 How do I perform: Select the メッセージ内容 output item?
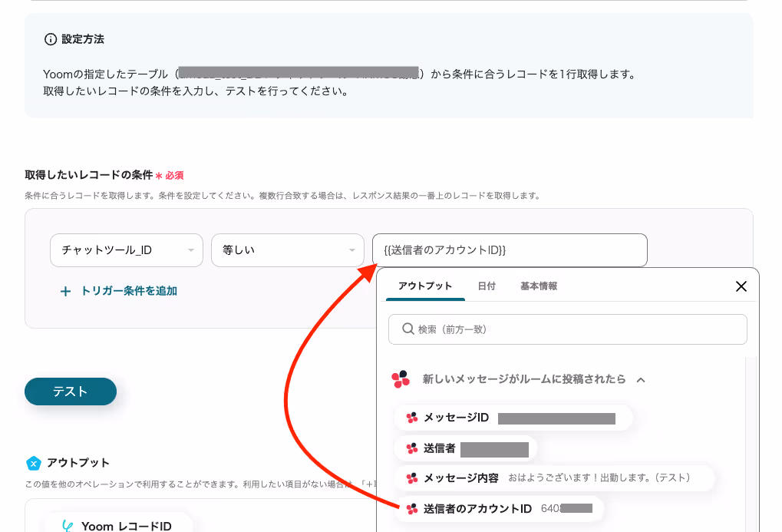tap(553, 478)
